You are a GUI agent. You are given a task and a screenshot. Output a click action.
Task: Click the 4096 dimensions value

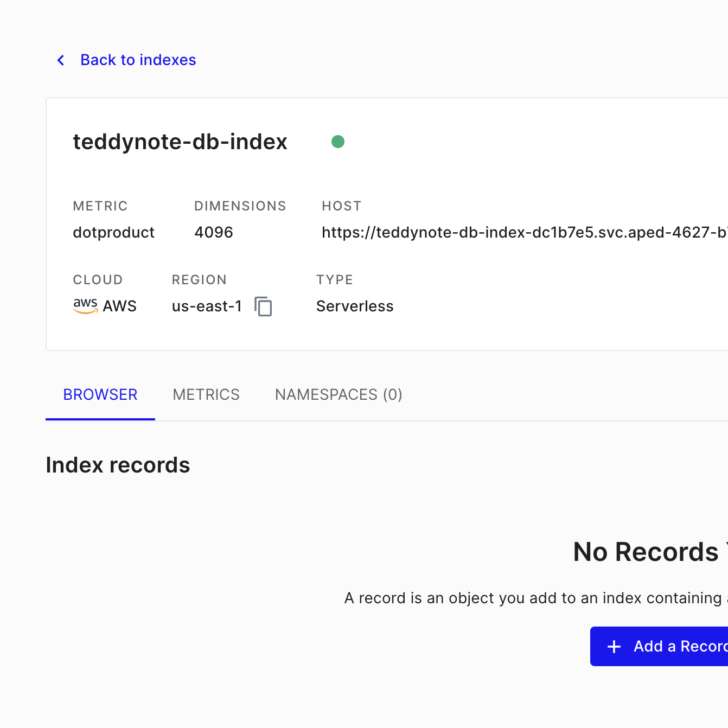tap(214, 233)
